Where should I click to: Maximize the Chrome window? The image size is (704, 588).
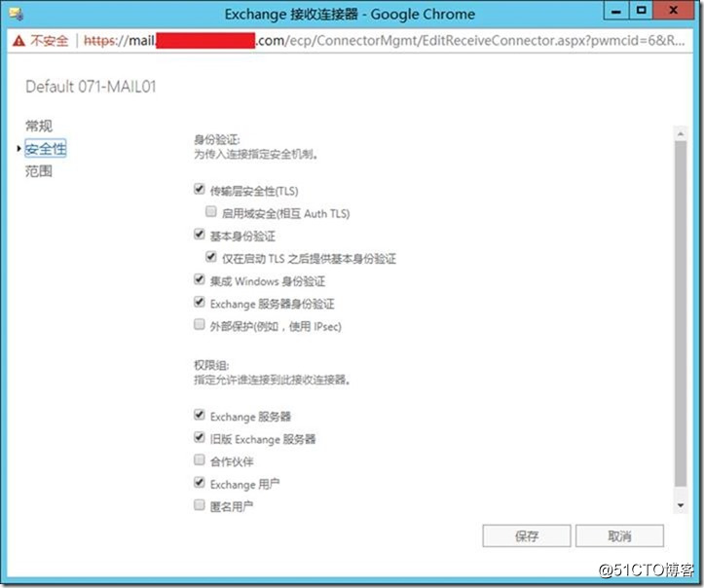tap(641, 11)
